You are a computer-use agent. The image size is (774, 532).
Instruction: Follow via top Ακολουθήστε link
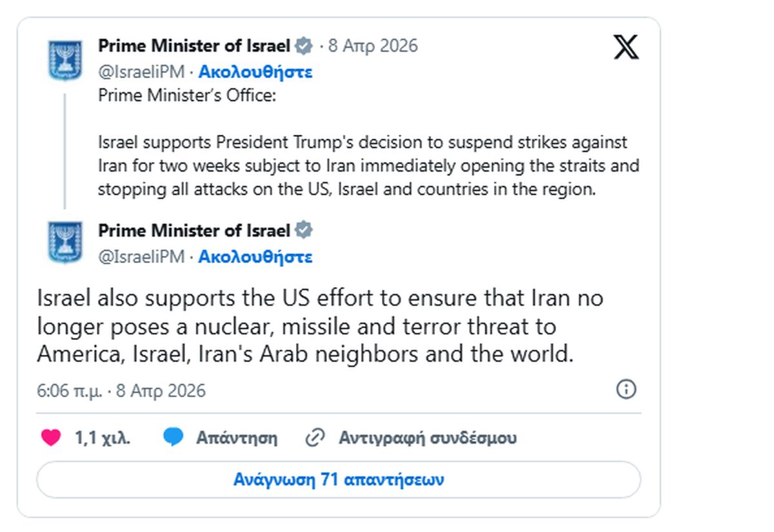255,72
